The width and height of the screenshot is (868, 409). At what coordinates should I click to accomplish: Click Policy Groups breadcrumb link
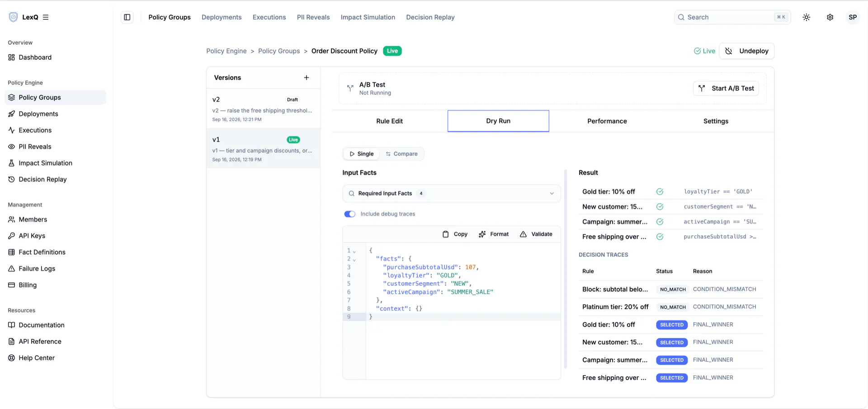tap(279, 51)
